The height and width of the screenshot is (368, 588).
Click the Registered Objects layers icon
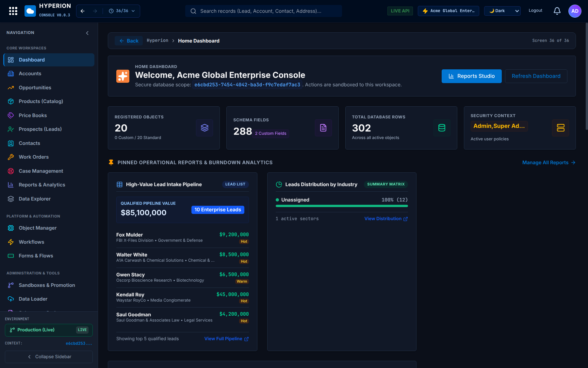tap(204, 128)
